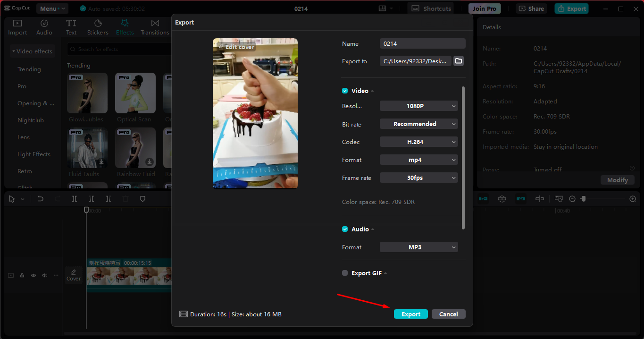Click the Optical Scan effect thumbnail

coord(135,93)
